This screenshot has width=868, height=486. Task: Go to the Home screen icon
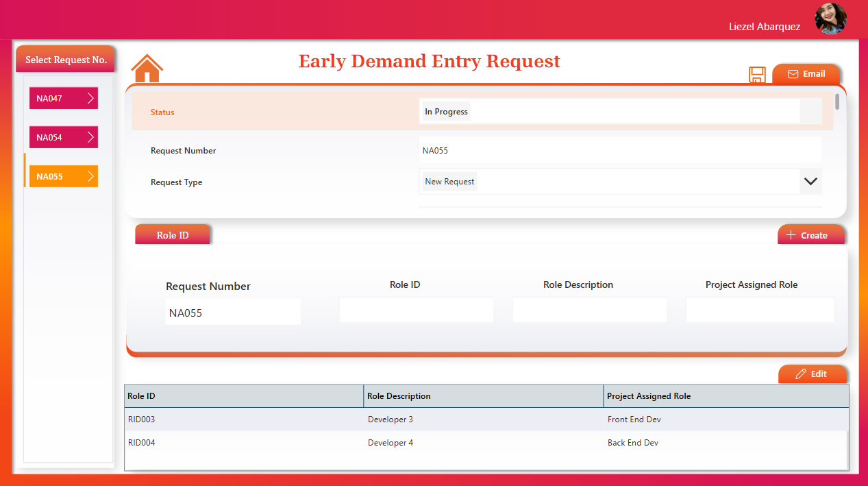coord(147,69)
